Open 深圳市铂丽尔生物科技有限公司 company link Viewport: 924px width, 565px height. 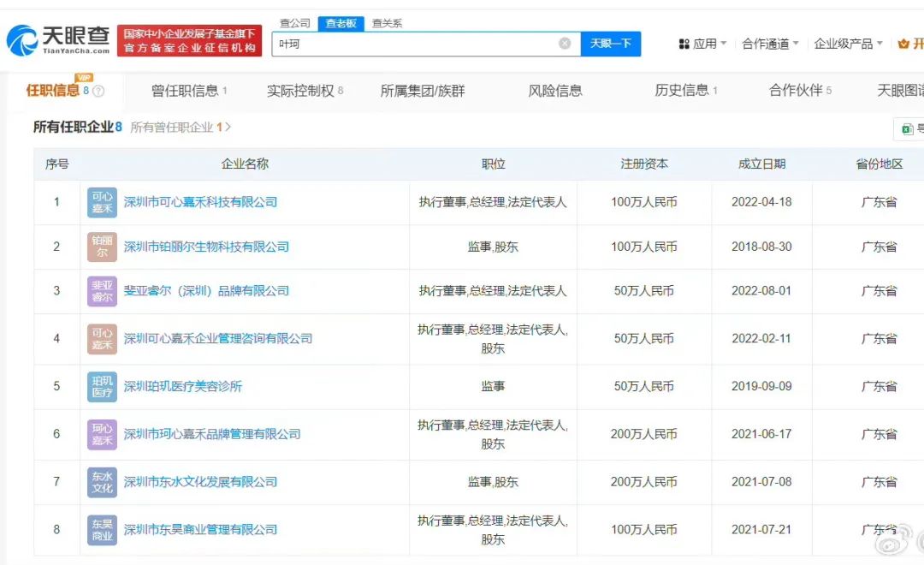pyautogui.click(x=206, y=247)
